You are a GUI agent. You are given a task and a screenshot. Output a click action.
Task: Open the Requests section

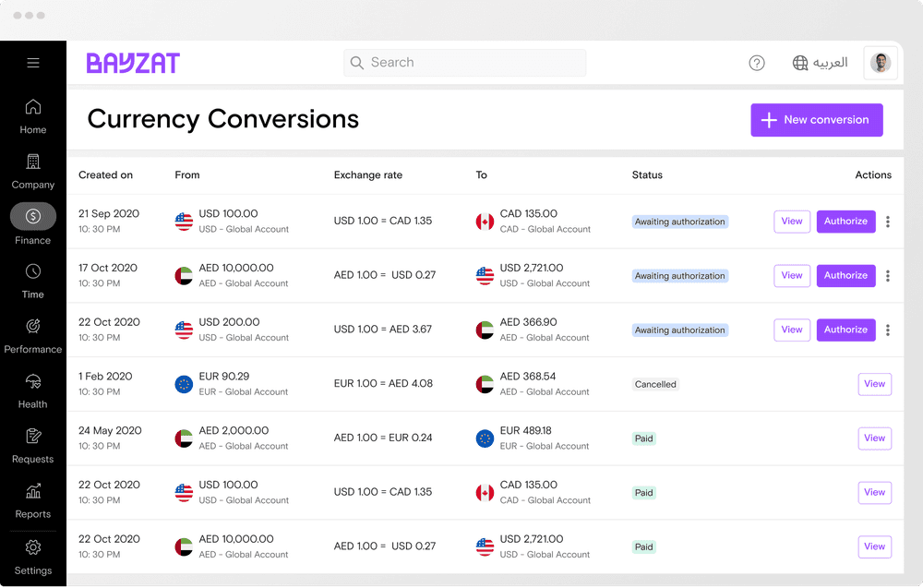[x=32, y=444]
